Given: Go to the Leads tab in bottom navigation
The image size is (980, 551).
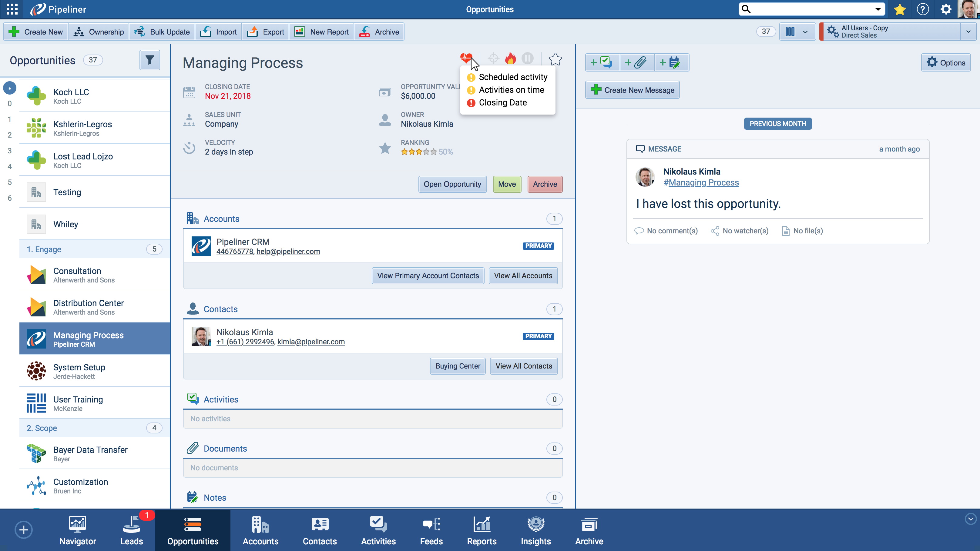Looking at the screenshot, I should [x=132, y=530].
